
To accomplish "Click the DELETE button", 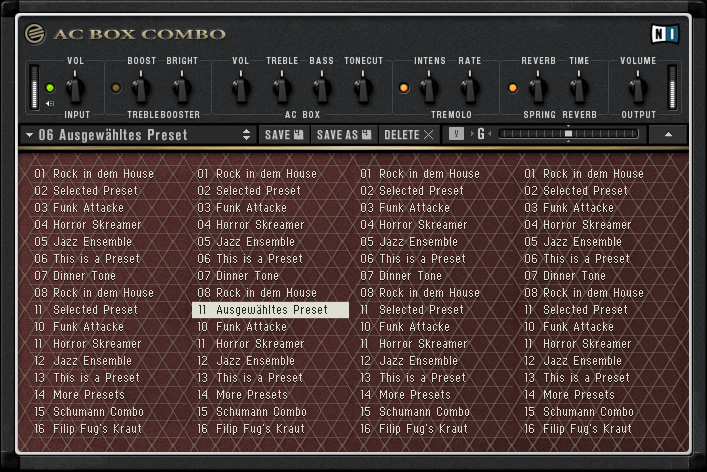I will pyautogui.click(x=409, y=135).
